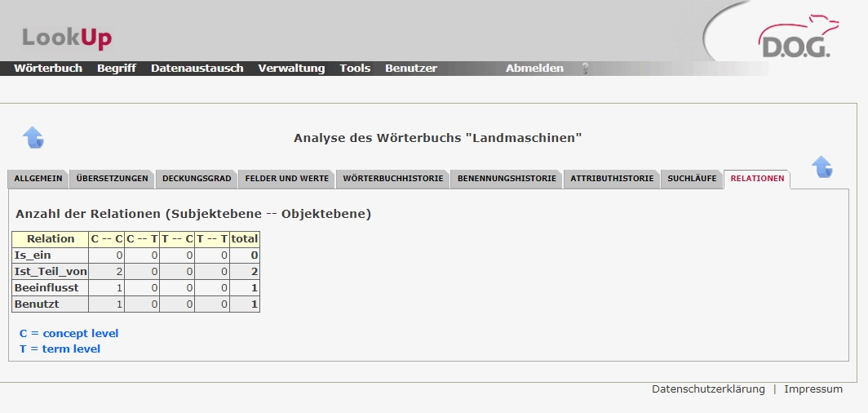
Task: Click the blue arrow icon beside the analysis heading
Action: tap(33, 137)
